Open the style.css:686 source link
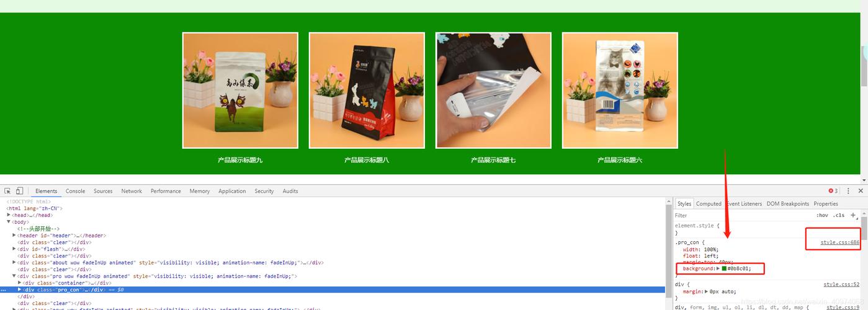 (x=839, y=242)
